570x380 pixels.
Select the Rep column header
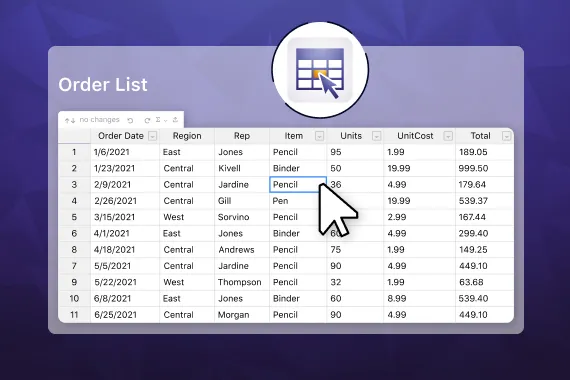coord(242,136)
